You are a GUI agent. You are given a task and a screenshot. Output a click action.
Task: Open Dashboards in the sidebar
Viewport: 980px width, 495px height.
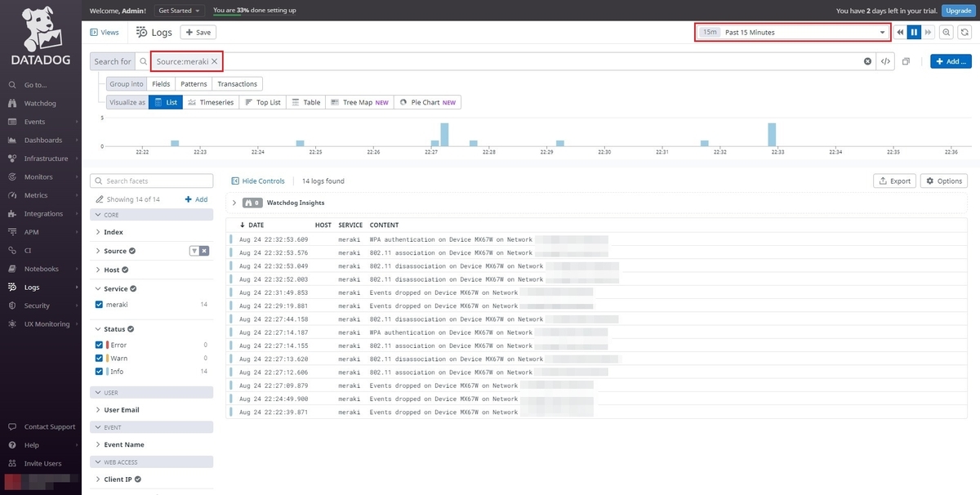tap(42, 140)
